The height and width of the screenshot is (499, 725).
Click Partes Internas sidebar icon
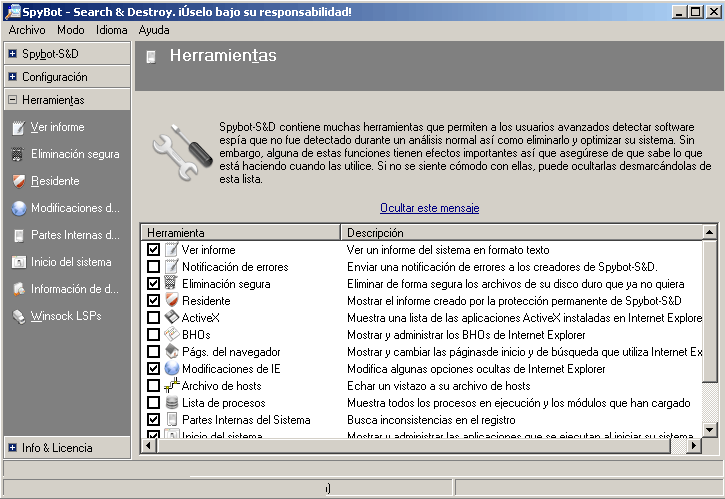point(18,236)
